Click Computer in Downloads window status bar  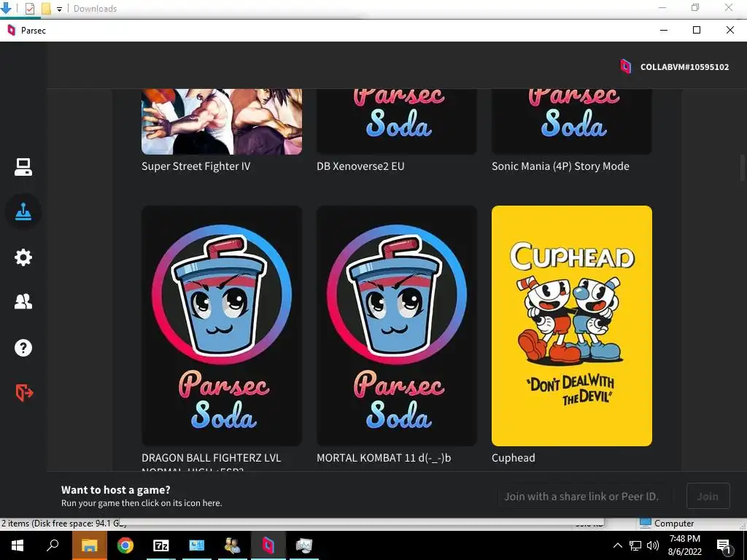point(667,523)
